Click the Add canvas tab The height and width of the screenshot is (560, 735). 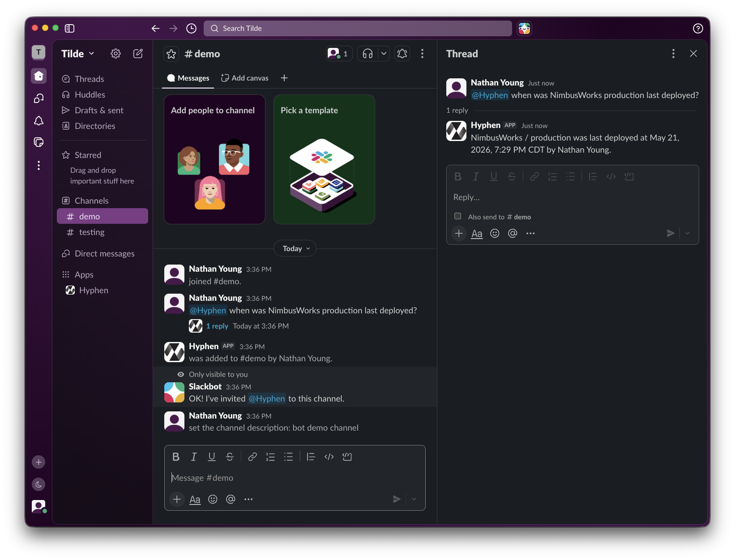(245, 78)
